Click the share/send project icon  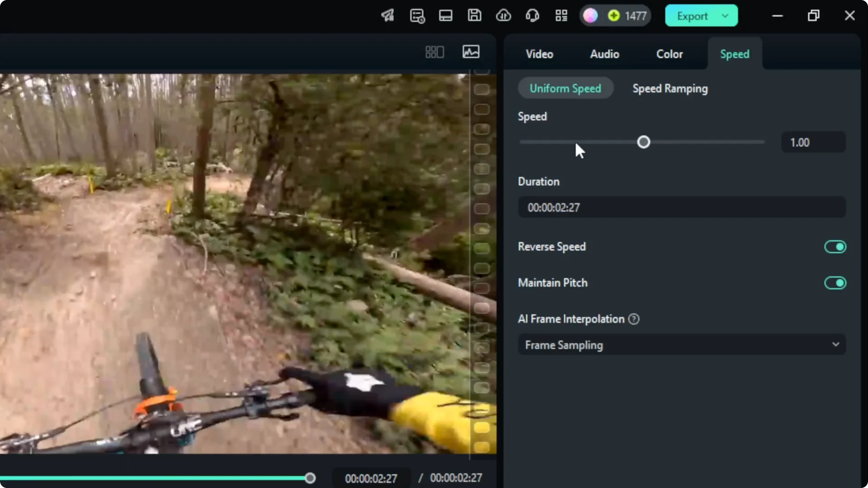pyautogui.click(x=387, y=15)
